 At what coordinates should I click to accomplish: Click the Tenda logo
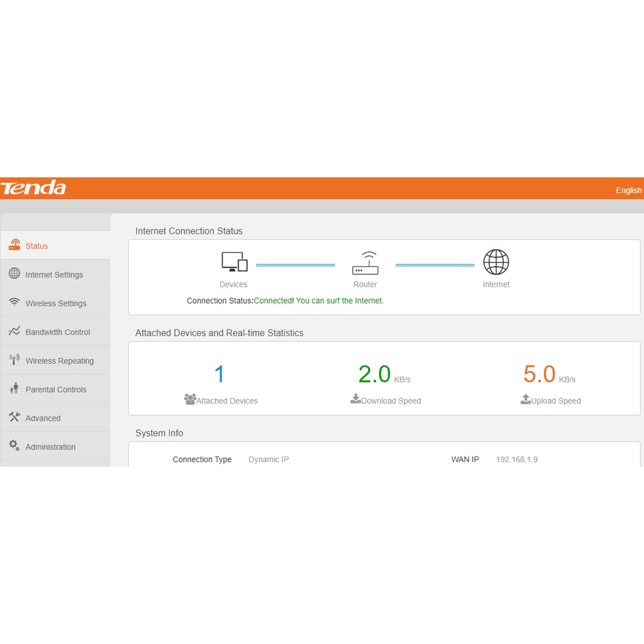click(x=33, y=188)
